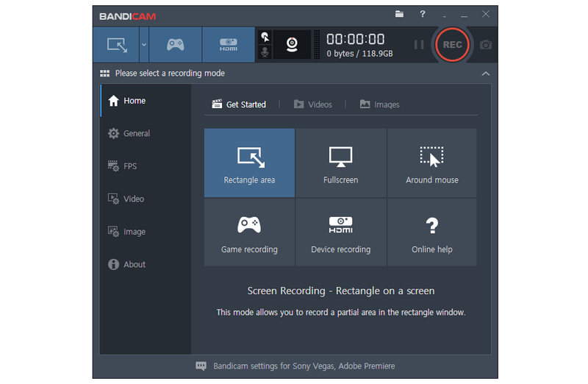588x384 pixels.
Task: Take a screenshot with the camera icon
Action: [x=486, y=45]
